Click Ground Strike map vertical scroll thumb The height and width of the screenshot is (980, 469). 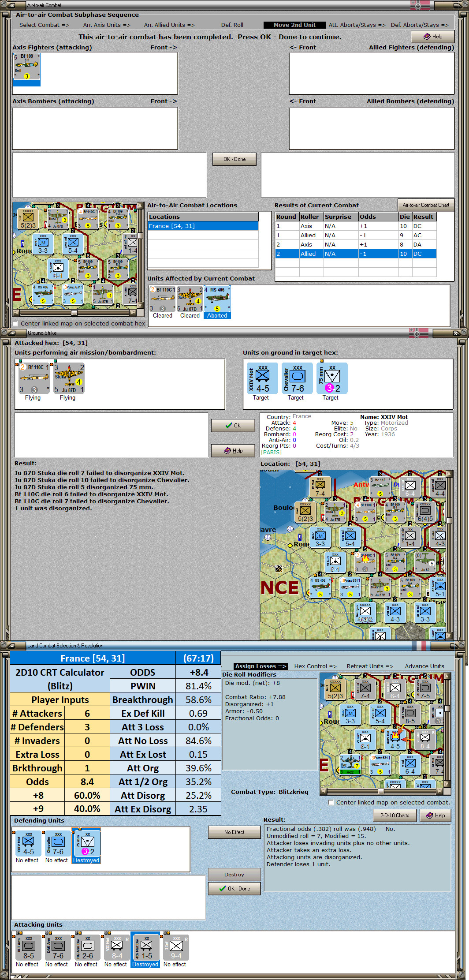[x=449, y=520]
